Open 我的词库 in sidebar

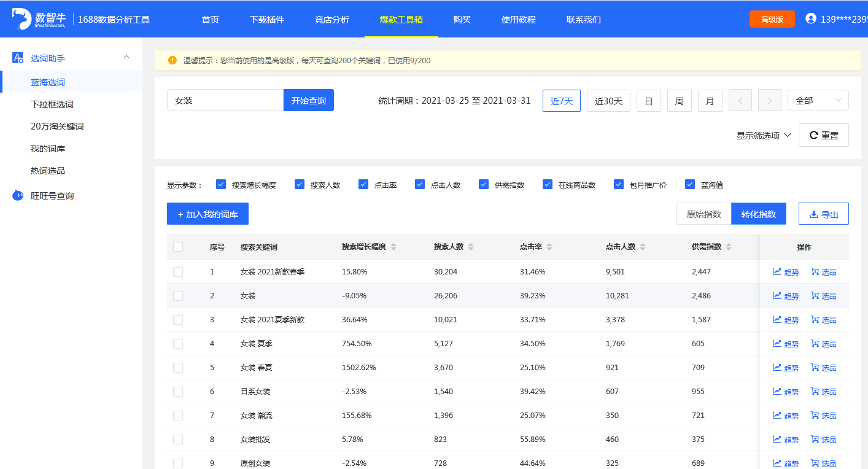(x=48, y=149)
